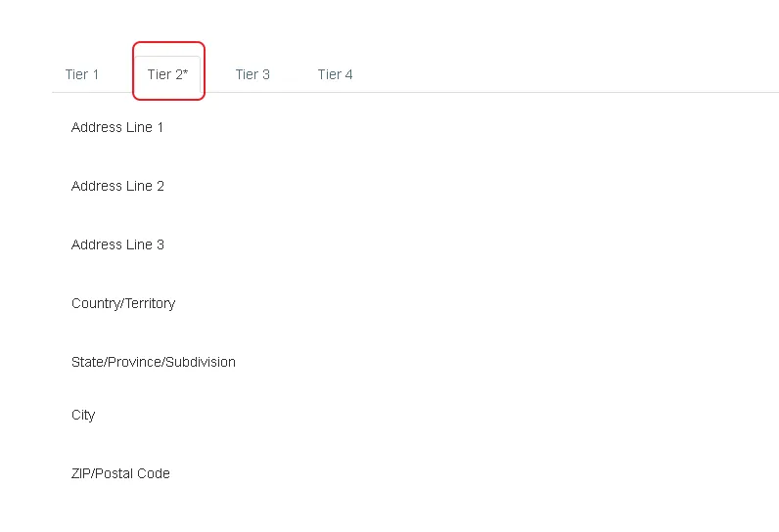Switch to the Tier 1 tab
Image resolution: width=779 pixels, height=532 pixels.
pyautogui.click(x=82, y=74)
